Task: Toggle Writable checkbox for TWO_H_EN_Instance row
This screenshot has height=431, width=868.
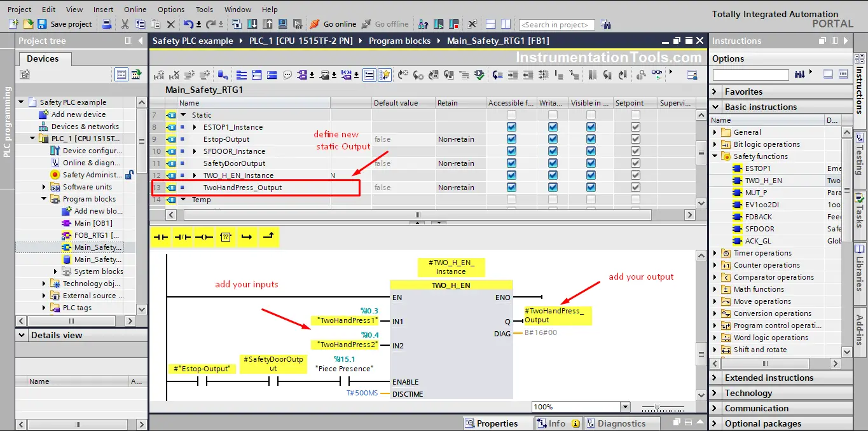Action: tap(553, 175)
